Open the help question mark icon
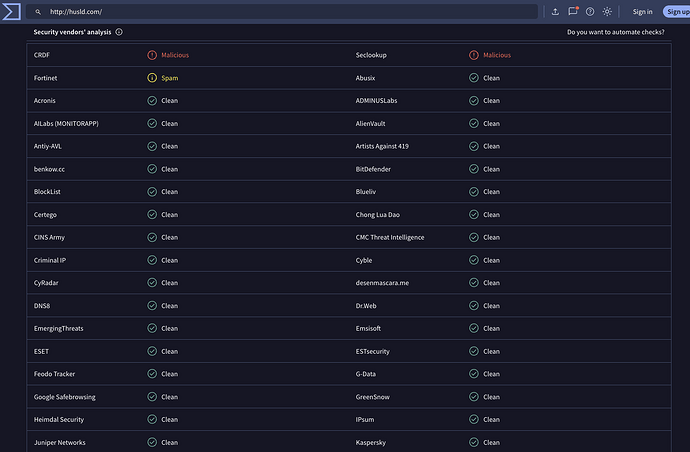 [590, 12]
